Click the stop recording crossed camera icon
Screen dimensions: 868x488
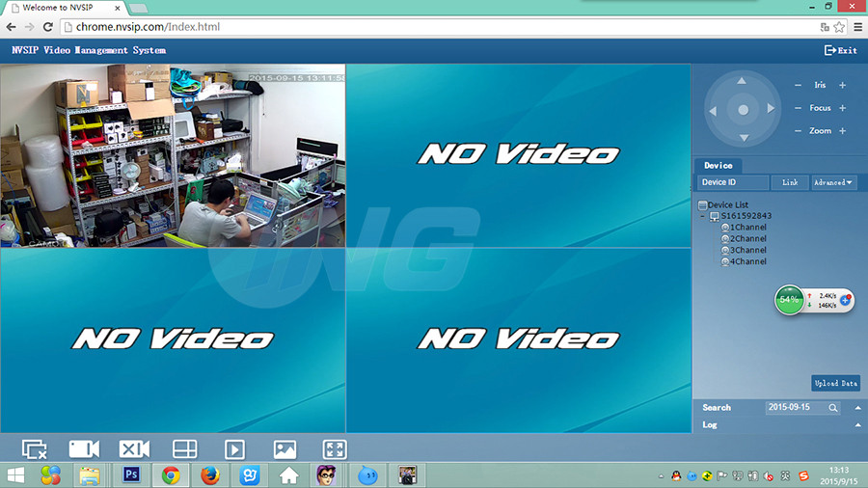(134, 449)
